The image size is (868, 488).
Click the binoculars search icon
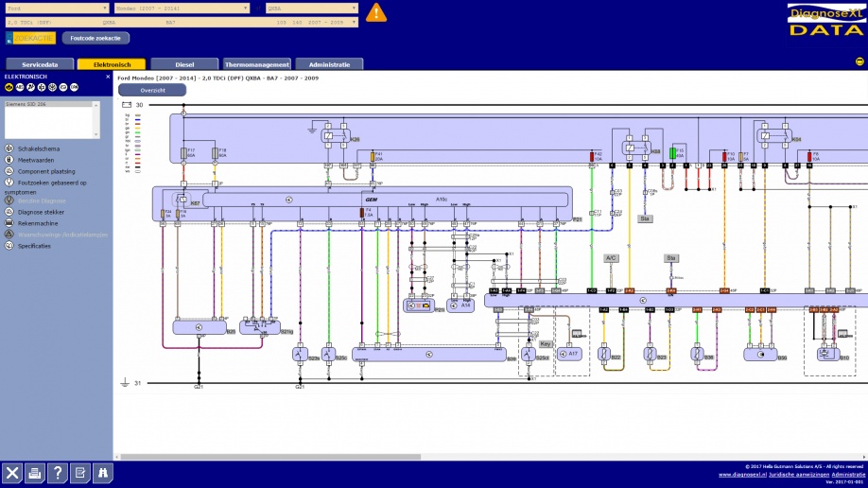pyautogui.click(x=102, y=473)
